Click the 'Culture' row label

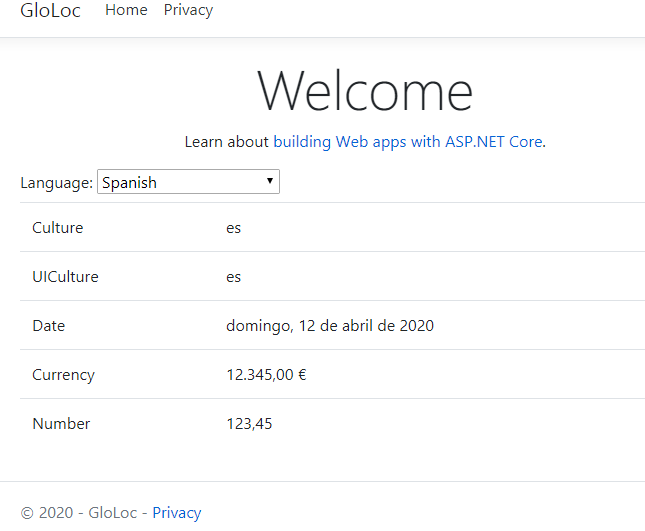coord(58,227)
